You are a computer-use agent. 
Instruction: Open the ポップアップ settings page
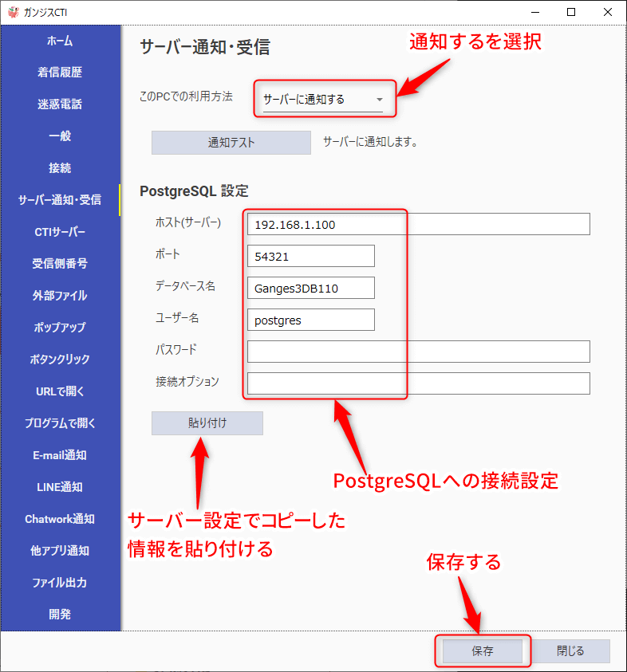(x=60, y=328)
